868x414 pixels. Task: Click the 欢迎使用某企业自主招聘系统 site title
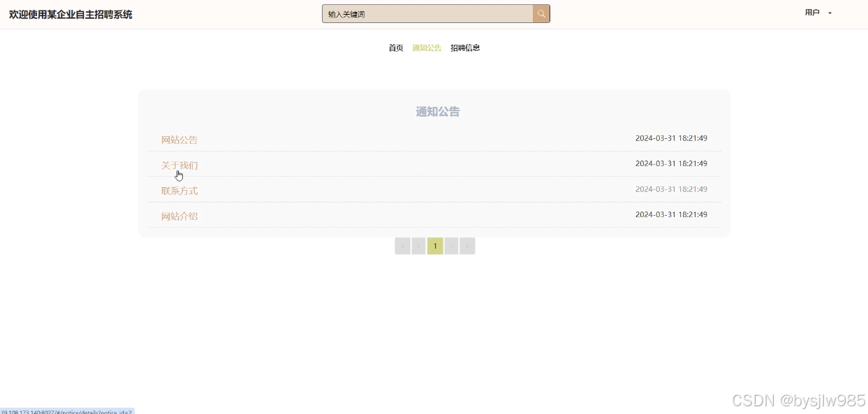[71, 15]
